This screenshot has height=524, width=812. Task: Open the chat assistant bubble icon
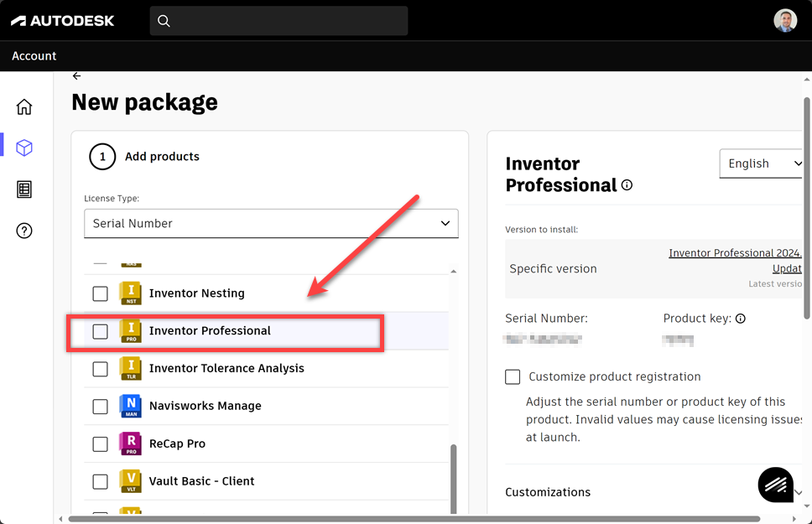775,485
